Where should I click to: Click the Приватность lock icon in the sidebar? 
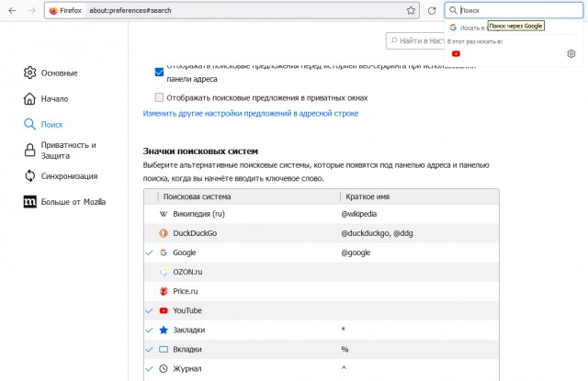click(29, 150)
